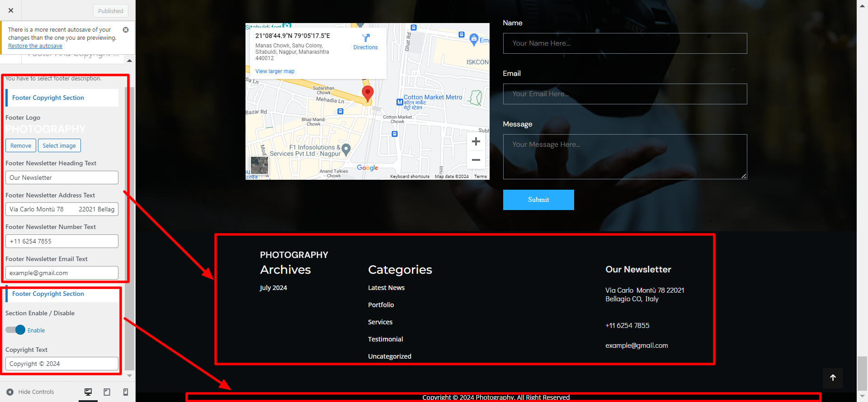868x402 pixels.
Task: Click the blue Submit button
Action: pyautogui.click(x=538, y=200)
